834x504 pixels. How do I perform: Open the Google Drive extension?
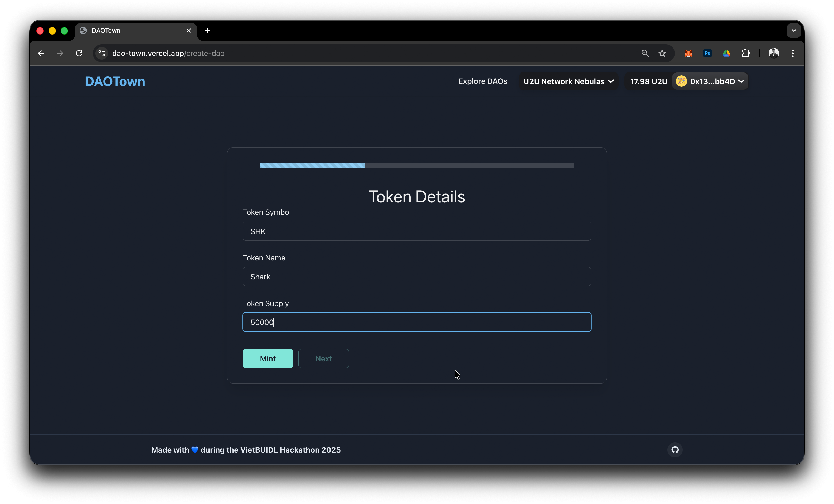[726, 53]
